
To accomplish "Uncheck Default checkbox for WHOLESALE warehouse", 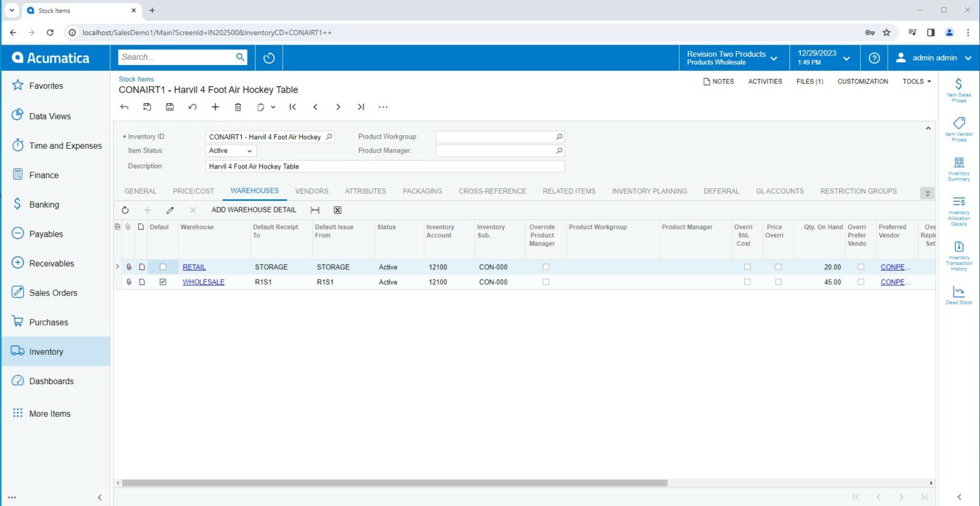I will click(x=163, y=282).
